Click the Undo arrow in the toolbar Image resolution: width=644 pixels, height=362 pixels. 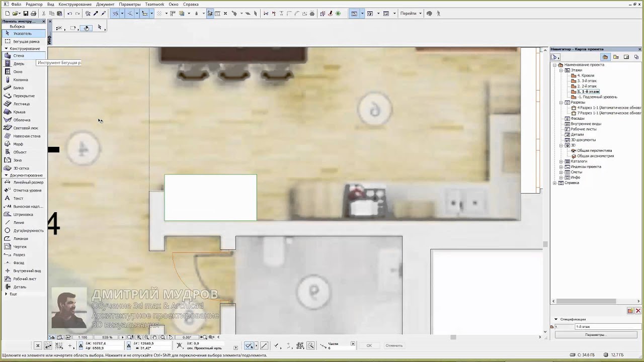point(69,14)
